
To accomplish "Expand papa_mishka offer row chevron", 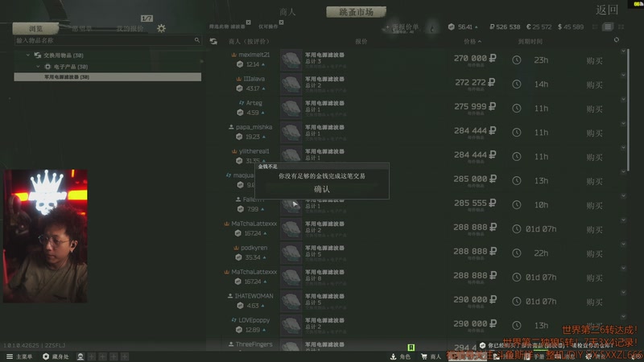I will click(623, 124).
